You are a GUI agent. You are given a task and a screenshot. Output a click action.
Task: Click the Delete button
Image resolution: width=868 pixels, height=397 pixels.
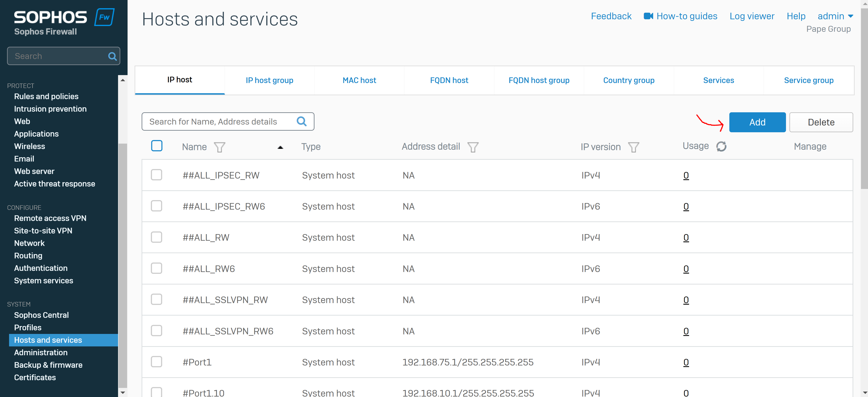821,122
